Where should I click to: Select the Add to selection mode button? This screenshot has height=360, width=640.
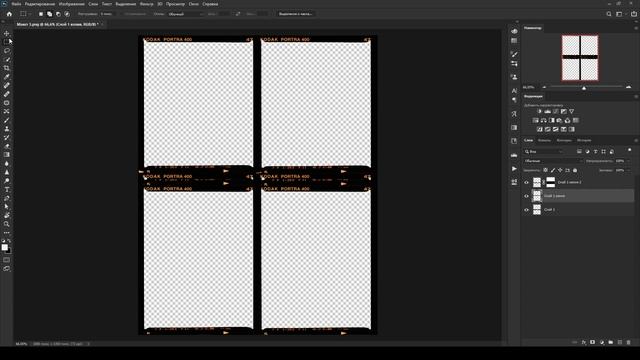(49, 14)
